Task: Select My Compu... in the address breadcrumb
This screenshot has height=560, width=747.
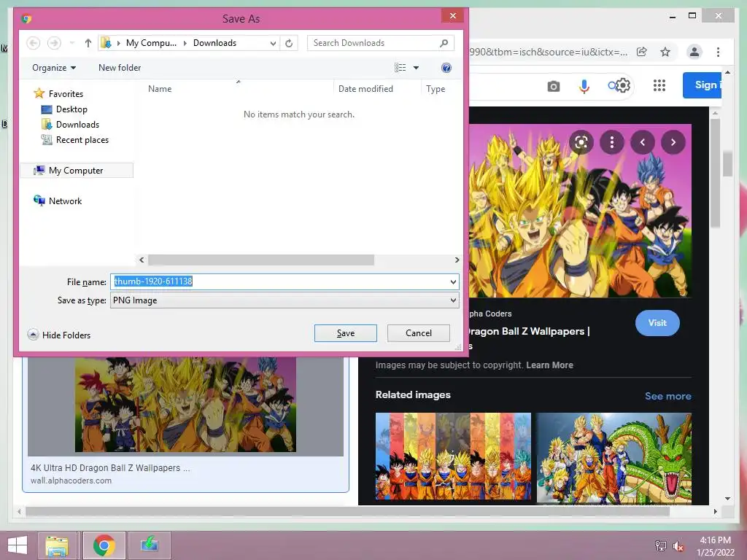Action: coord(151,43)
